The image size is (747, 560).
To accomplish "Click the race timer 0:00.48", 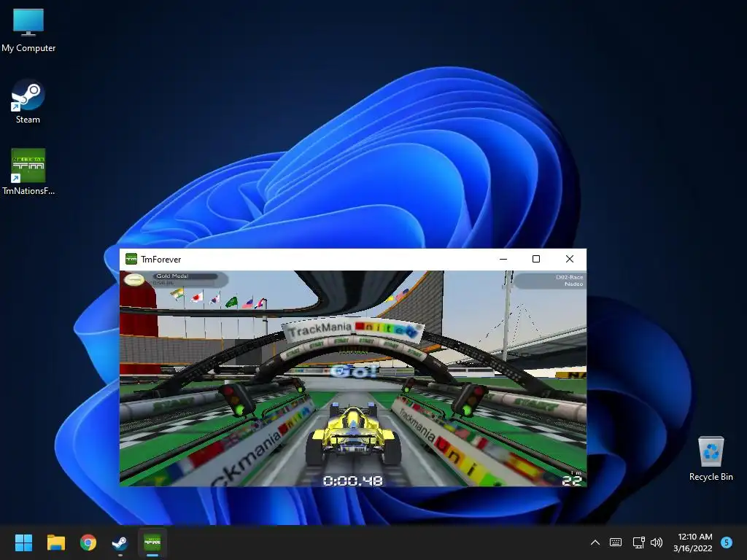I will coord(352,481).
